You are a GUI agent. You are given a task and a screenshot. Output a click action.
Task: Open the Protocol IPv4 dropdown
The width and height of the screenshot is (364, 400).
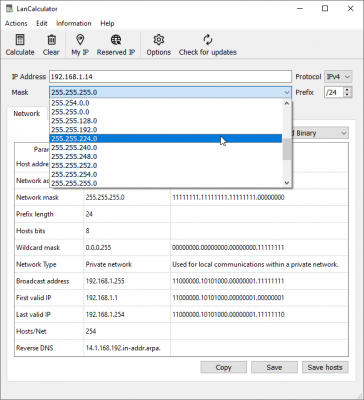pyautogui.click(x=338, y=77)
